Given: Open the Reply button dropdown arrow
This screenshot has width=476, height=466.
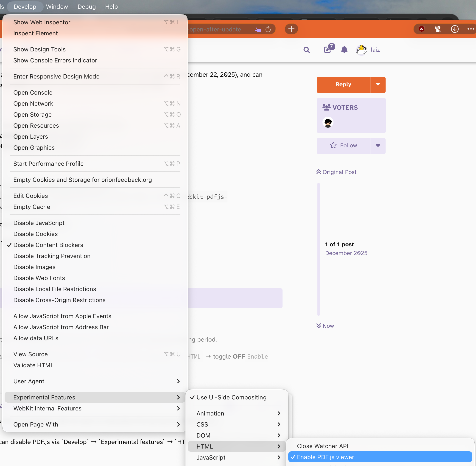Looking at the screenshot, I should [378, 85].
